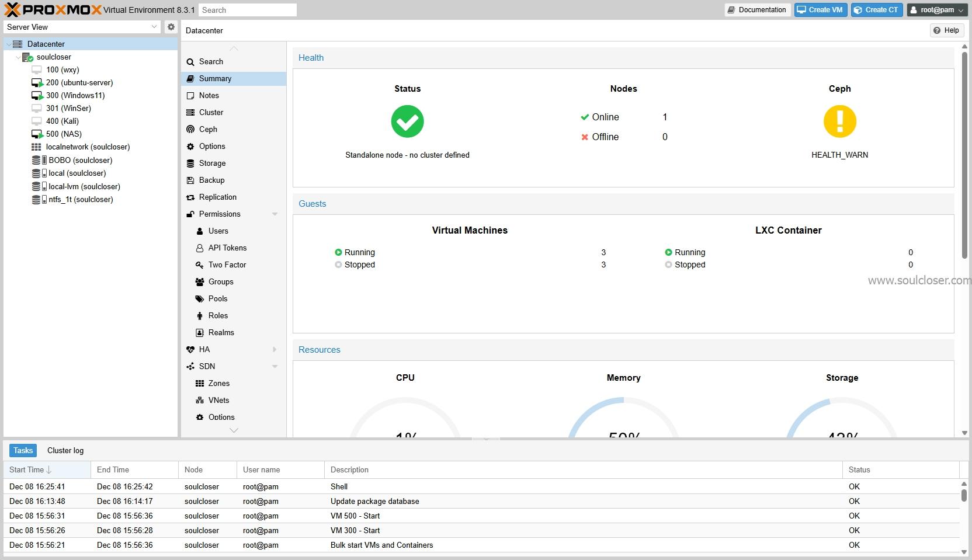
Task: Collapse the soulcloser node expander
Action: (x=18, y=57)
